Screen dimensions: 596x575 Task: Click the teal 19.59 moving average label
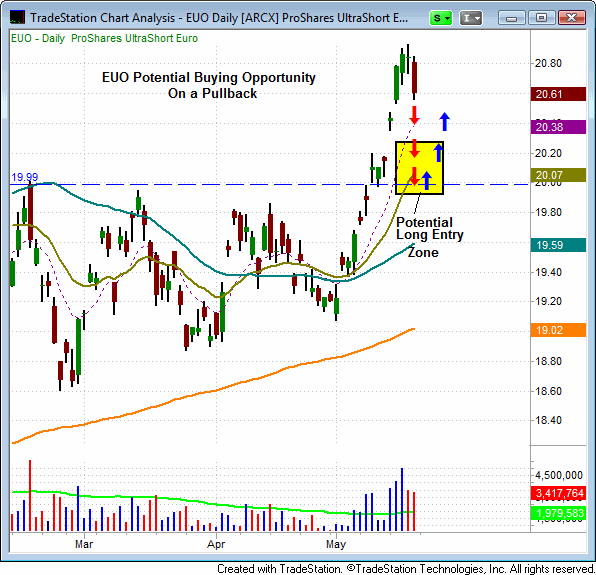click(x=558, y=245)
